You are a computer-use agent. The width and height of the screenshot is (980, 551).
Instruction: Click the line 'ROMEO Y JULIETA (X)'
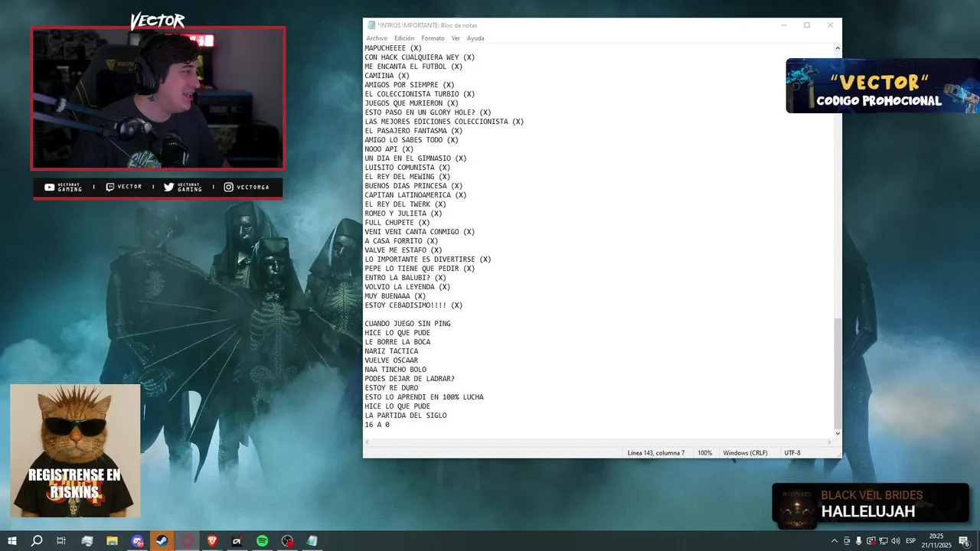tap(403, 214)
